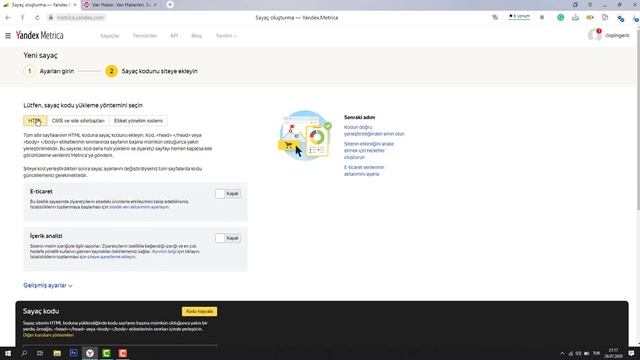Open the red Camtasia recorder taskbar icon
Image resolution: width=640 pixels, height=360 pixels.
(x=123, y=353)
